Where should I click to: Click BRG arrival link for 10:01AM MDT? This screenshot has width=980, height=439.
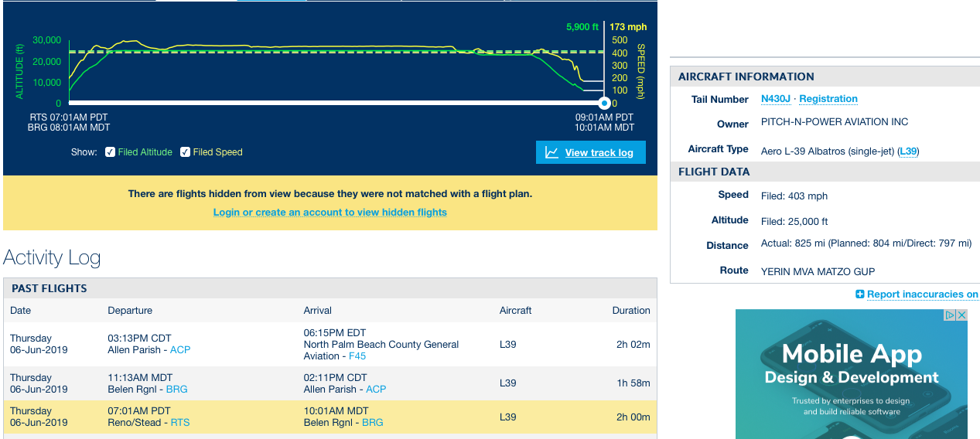373,423
